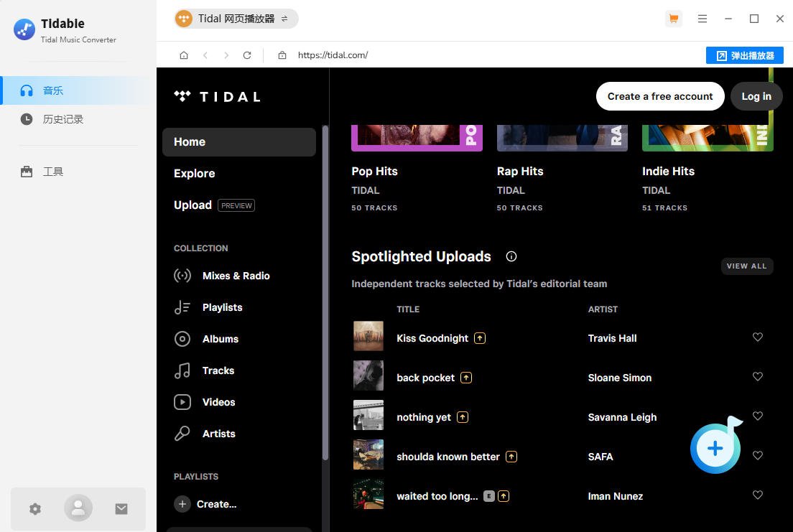793x532 pixels.
Task: Open artist Iman Nunez
Action: pyautogui.click(x=616, y=496)
